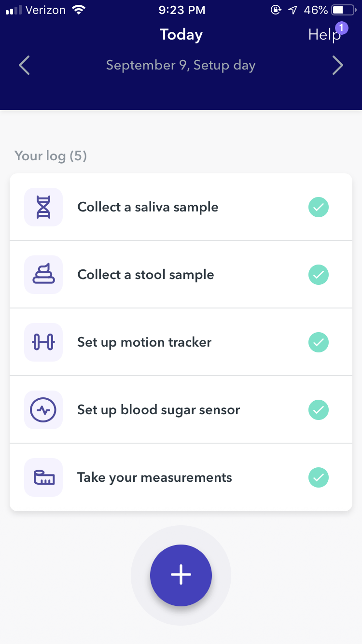Go to previous day with left chevron

coord(24,65)
